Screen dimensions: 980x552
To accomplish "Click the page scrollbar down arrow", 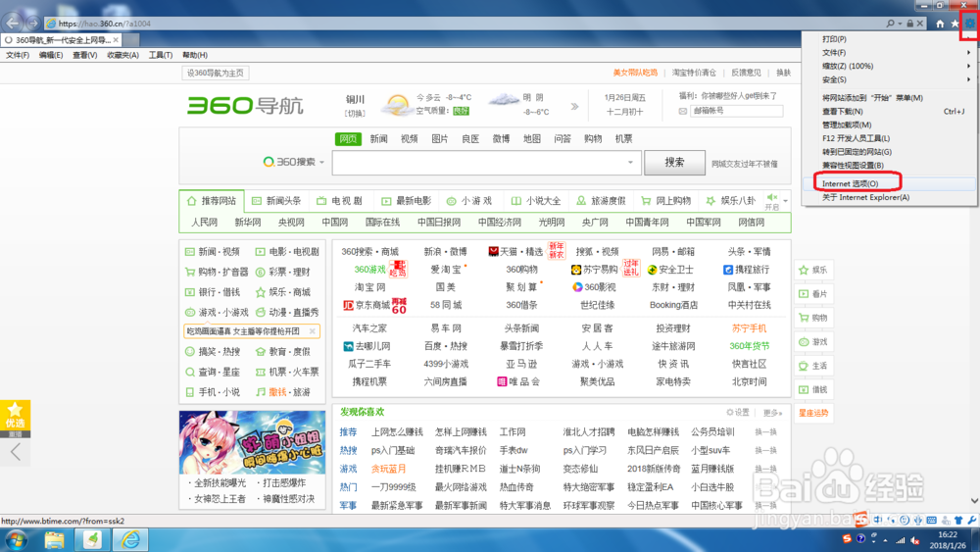I will (974, 501).
